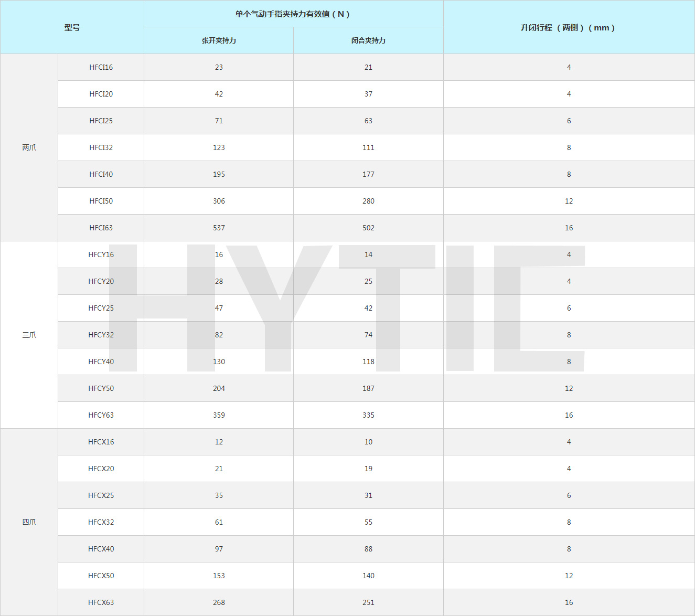Screen dimensions: 695x616
Task: Select the HFCY20 model name
Action: [x=101, y=281]
